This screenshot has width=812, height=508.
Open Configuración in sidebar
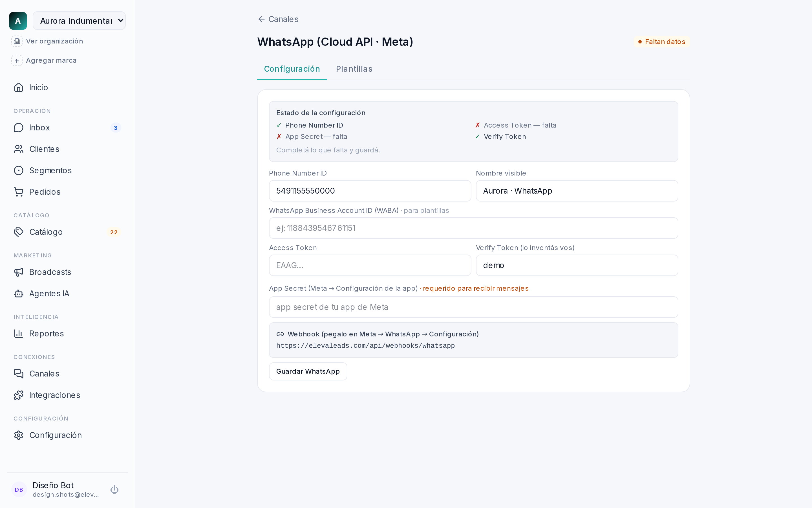[67, 435]
